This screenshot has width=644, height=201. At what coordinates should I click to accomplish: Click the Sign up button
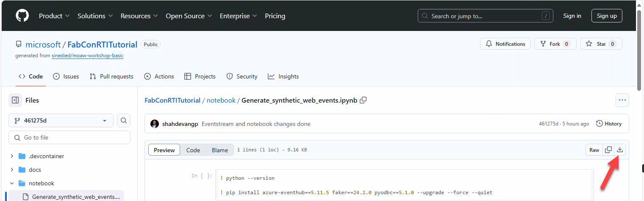click(606, 16)
